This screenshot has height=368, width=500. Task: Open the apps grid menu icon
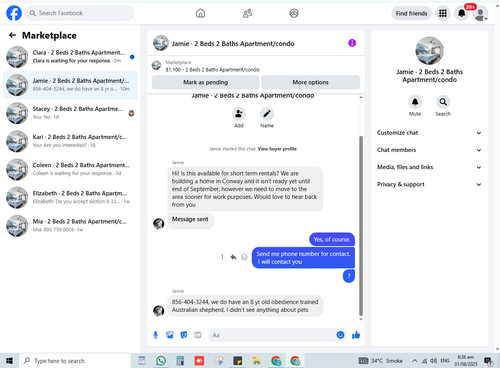click(x=443, y=13)
